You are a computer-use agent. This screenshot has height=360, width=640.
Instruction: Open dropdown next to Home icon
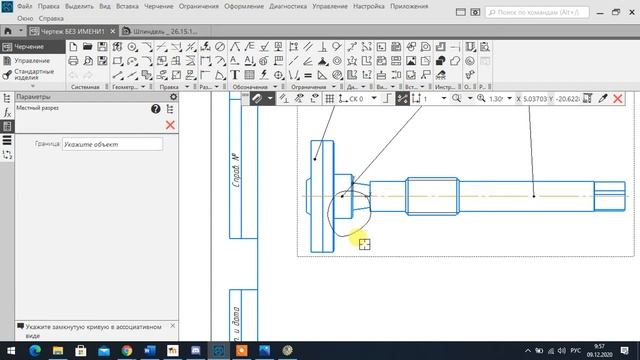(20, 31)
